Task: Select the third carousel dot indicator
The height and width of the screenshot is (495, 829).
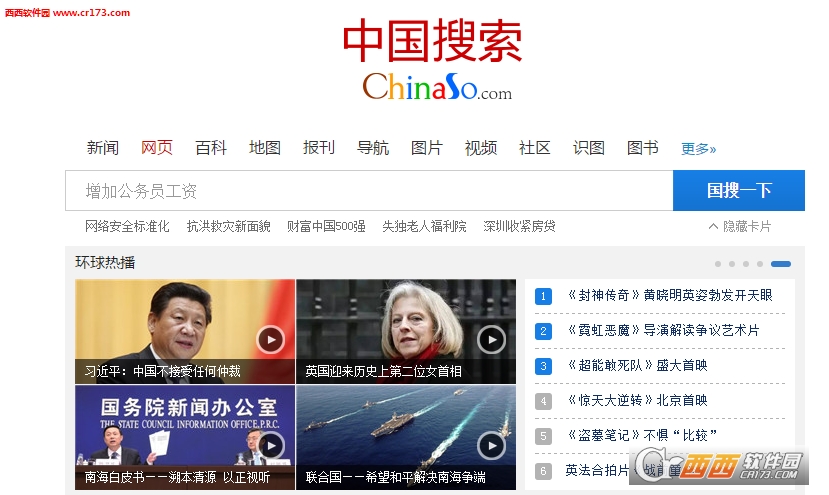Action: [x=745, y=264]
